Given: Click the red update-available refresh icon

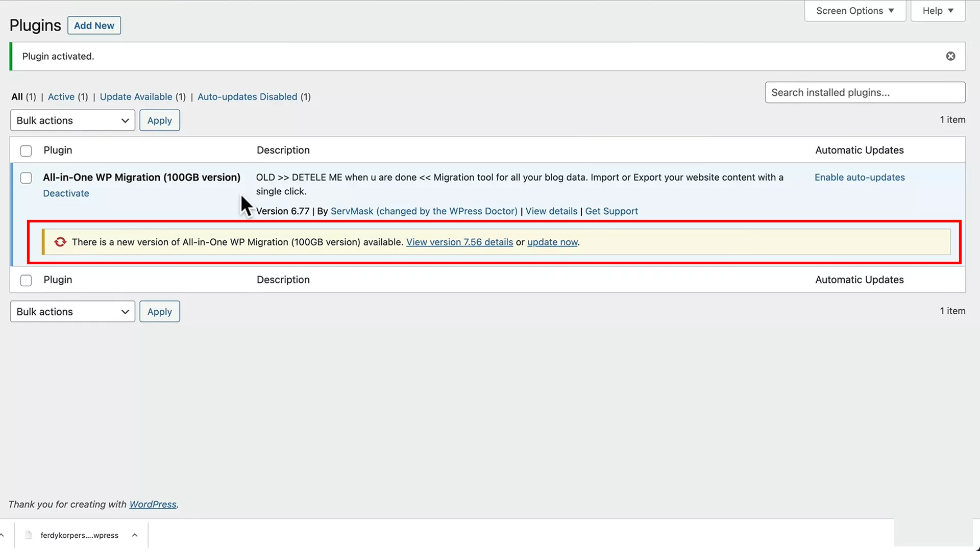Looking at the screenshot, I should click(x=60, y=242).
